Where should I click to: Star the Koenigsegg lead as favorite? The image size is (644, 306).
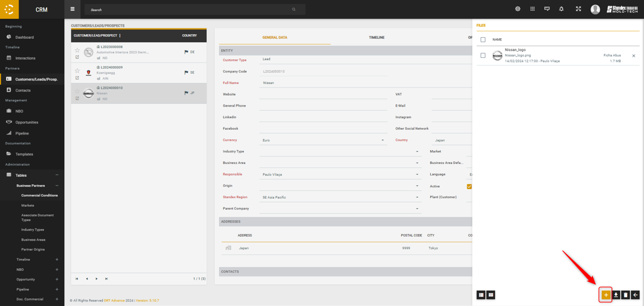(77, 71)
